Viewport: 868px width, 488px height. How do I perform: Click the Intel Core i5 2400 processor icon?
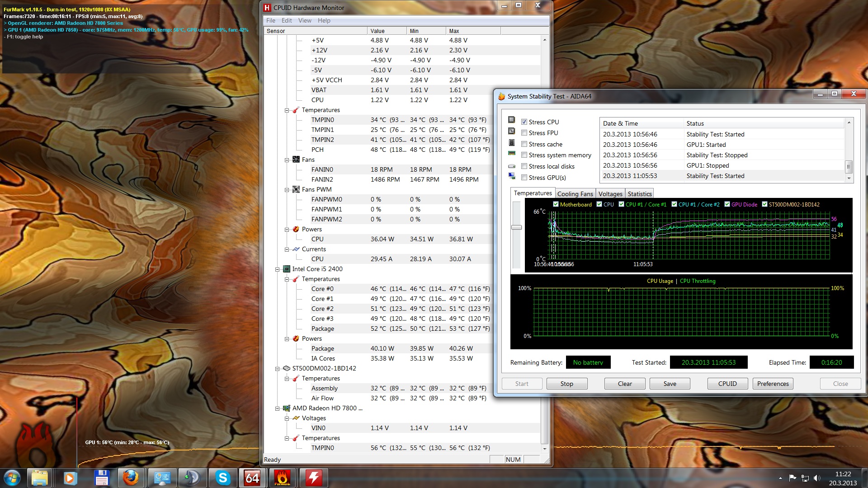click(x=286, y=269)
